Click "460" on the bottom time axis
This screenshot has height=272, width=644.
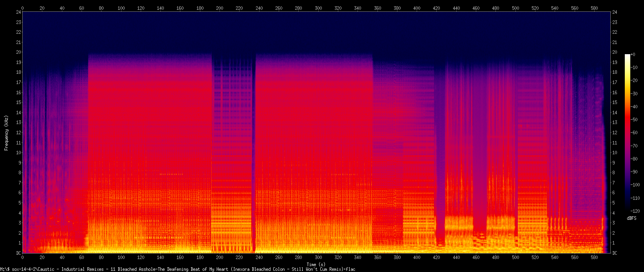pyautogui.click(x=476, y=258)
